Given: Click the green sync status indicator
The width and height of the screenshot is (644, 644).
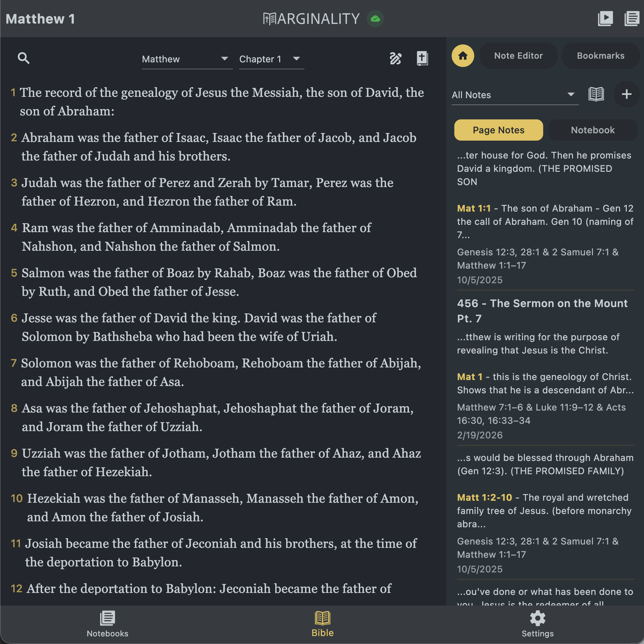Looking at the screenshot, I should (x=376, y=19).
